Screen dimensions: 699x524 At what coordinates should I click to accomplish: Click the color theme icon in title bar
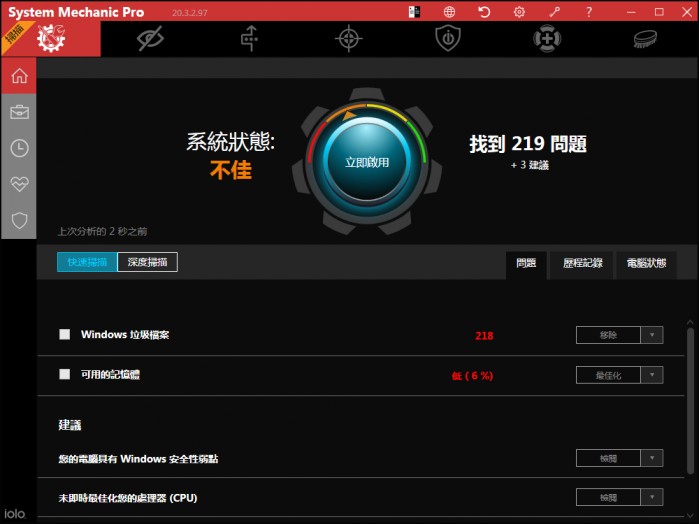pyautogui.click(x=414, y=12)
